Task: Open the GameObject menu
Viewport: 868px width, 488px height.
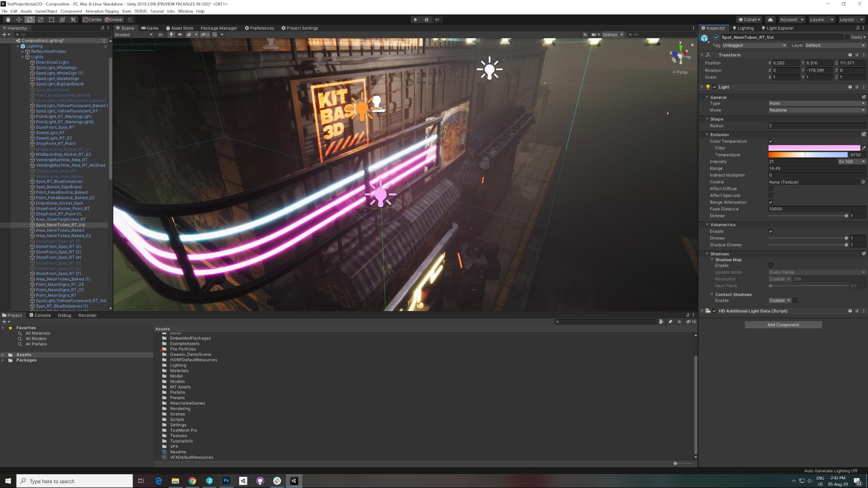Action: pyautogui.click(x=46, y=11)
